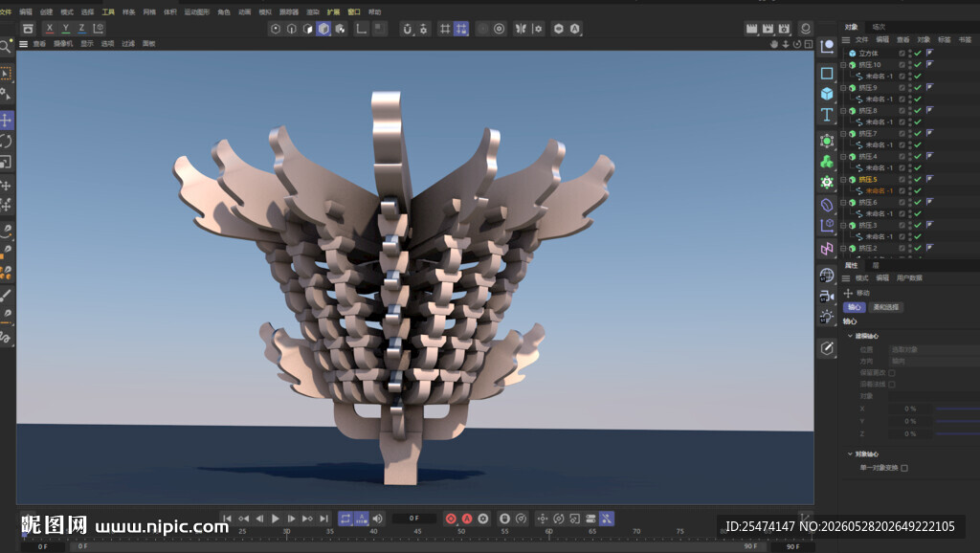The width and height of the screenshot is (980, 553).
Task: Select the Scale tool in left toolbar
Action: point(7,163)
